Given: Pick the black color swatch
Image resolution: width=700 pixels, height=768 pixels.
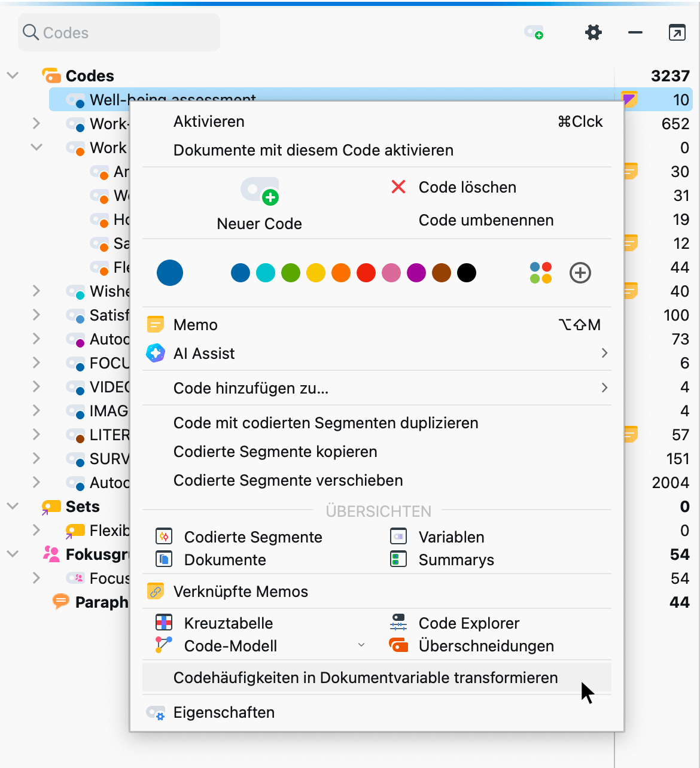Looking at the screenshot, I should pos(467,273).
